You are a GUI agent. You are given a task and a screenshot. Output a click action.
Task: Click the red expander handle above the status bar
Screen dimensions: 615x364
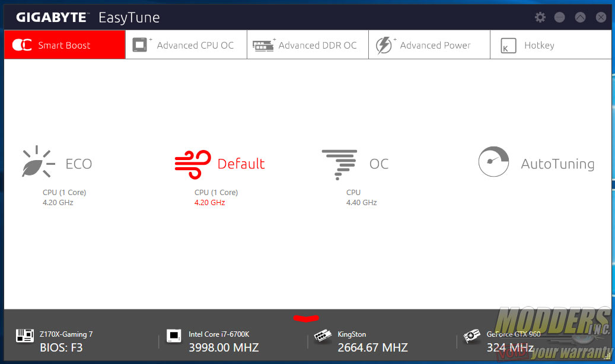coord(306,318)
